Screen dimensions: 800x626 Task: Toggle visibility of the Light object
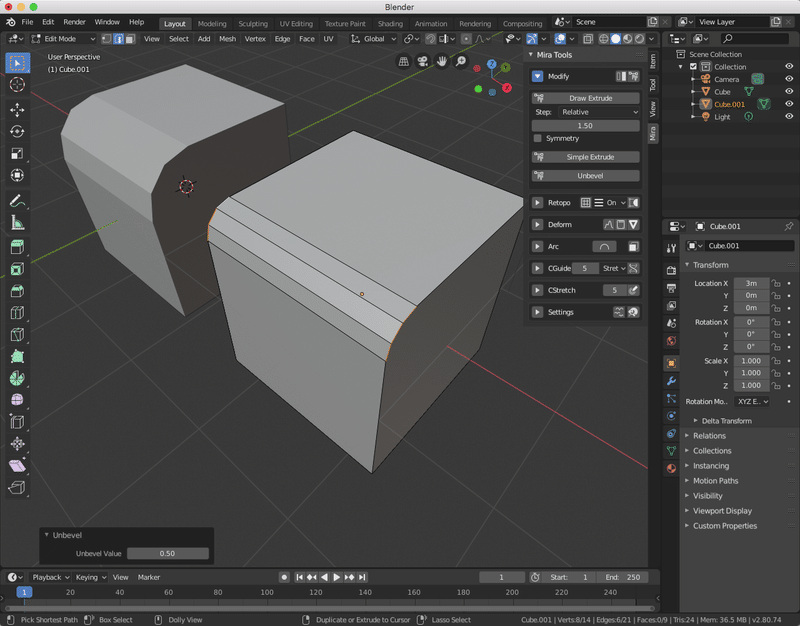(789, 116)
